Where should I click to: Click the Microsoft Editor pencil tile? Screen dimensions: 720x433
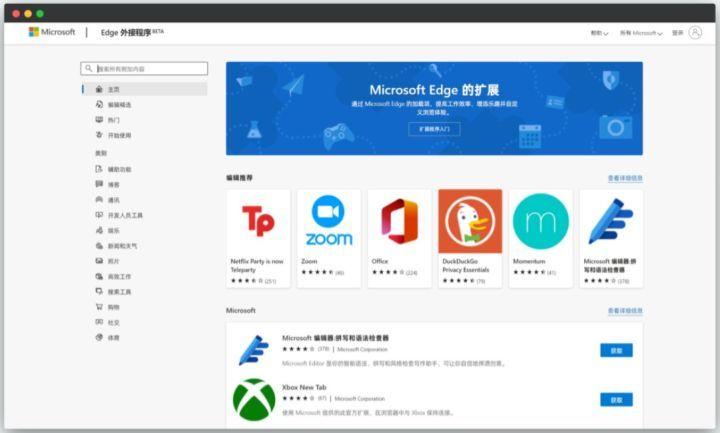(x=612, y=239)
